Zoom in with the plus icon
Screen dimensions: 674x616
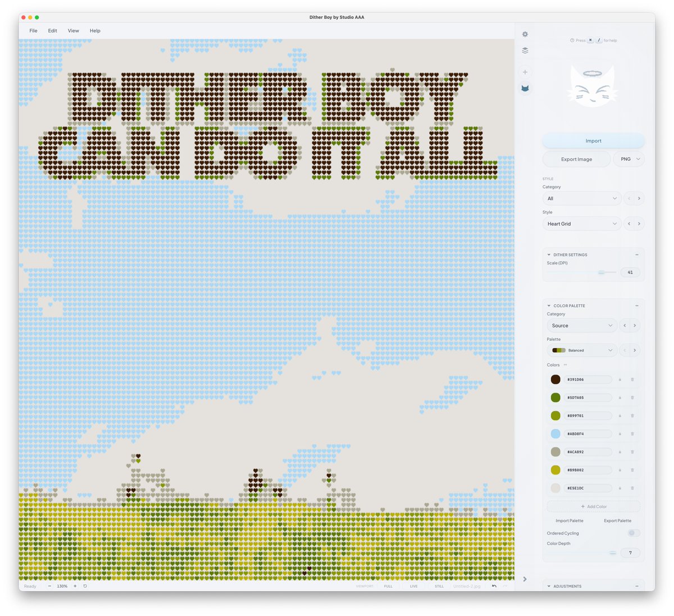tap(75, 586)
